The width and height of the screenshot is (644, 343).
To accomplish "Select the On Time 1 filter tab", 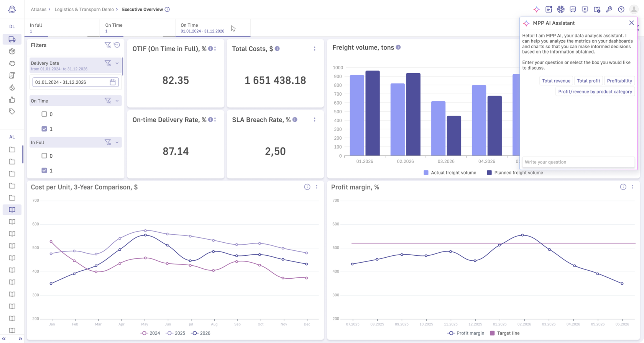I will coord(137,28).
